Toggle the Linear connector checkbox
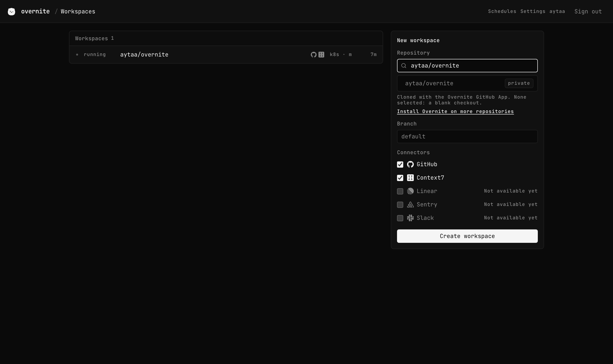Image resolution: width=613 pixels, height=364 pixels. point(400,191)
